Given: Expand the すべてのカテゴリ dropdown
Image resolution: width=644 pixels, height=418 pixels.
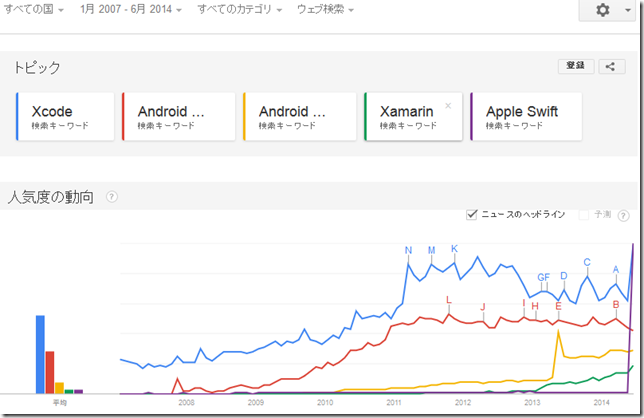Looking at the screenshot, I should (239, 9).
